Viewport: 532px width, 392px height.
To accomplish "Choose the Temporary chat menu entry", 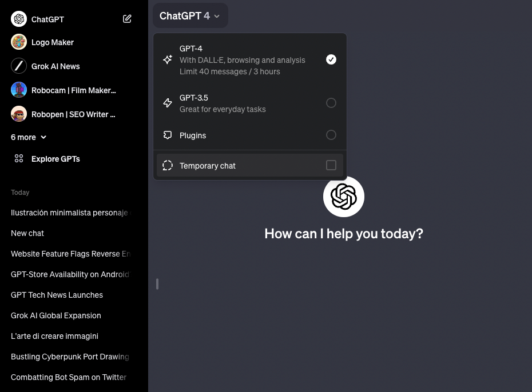I will [x=250, y=165].
